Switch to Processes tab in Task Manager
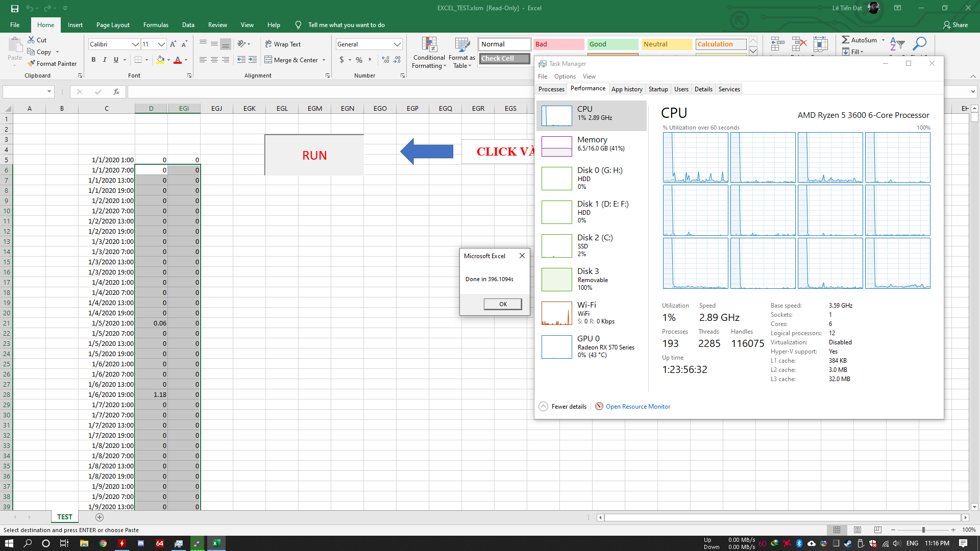 point(551,89)
